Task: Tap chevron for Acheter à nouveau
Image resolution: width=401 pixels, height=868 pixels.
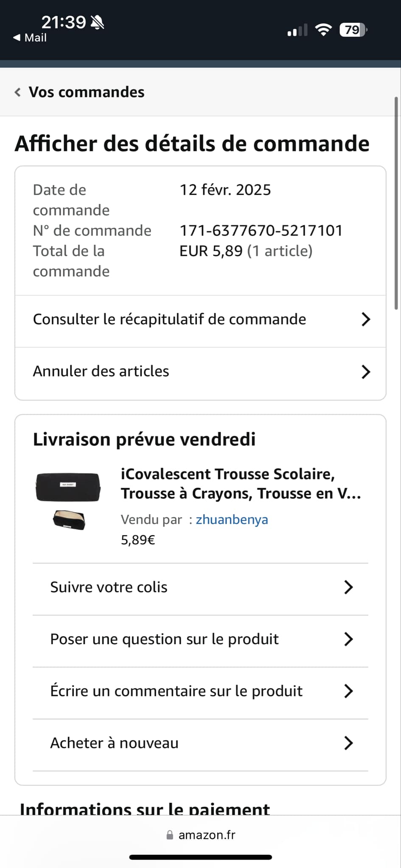Action: (x=348, y=743)
